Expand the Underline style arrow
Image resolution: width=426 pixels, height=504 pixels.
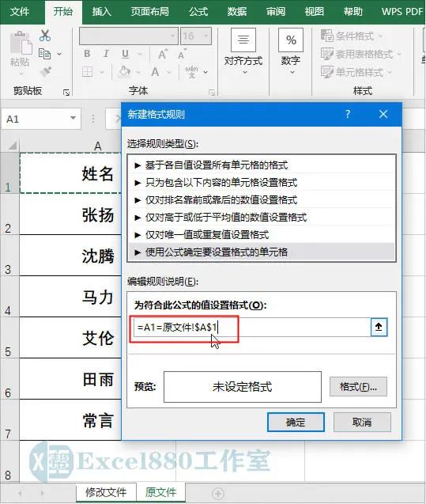[139, 54]
